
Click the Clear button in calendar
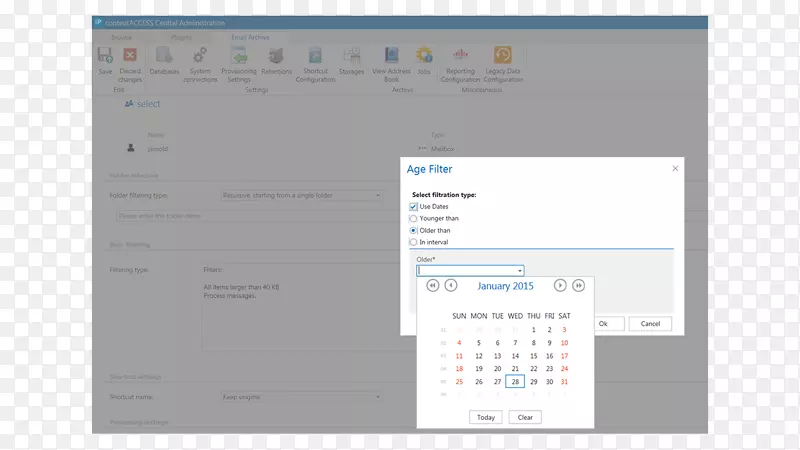[x=525, y=417]
